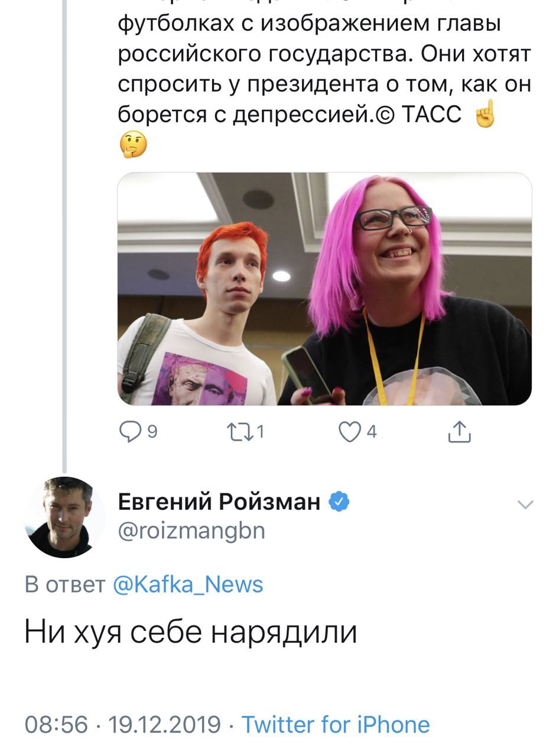556x756 pixels.
Task: Tap the like count 4
Action: 371,433
